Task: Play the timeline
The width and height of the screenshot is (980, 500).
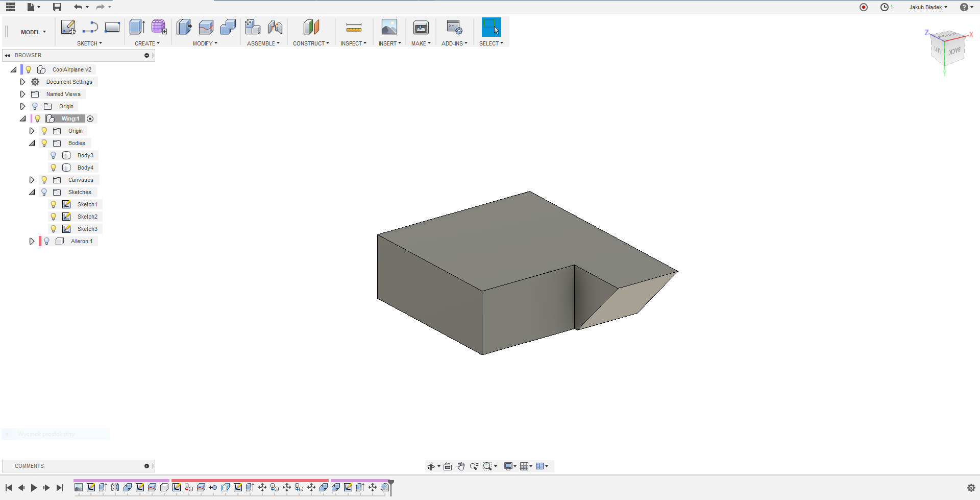Action: pos(34,488)
